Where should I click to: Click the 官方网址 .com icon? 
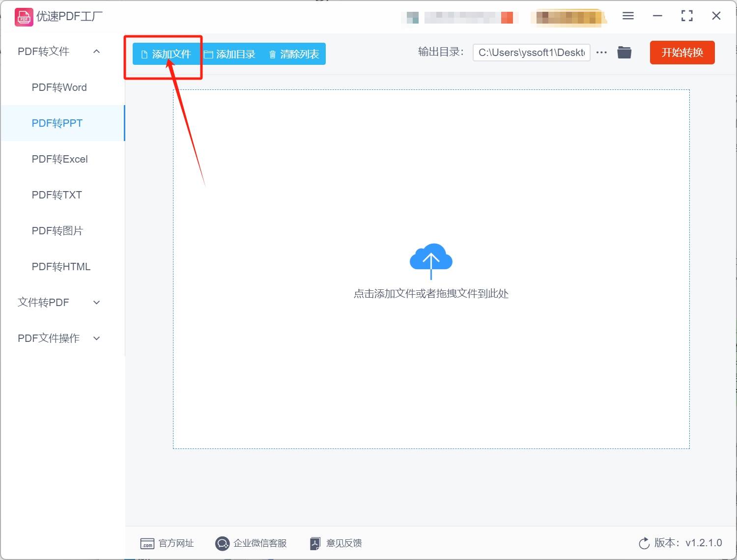click(147, 543)
